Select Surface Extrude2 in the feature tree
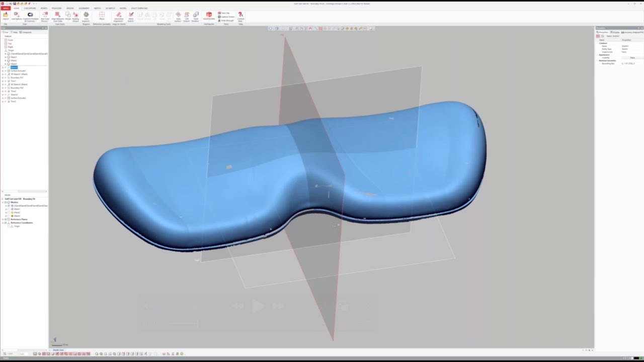The height and width of the screenshot is (362, 644). point(18,98)
